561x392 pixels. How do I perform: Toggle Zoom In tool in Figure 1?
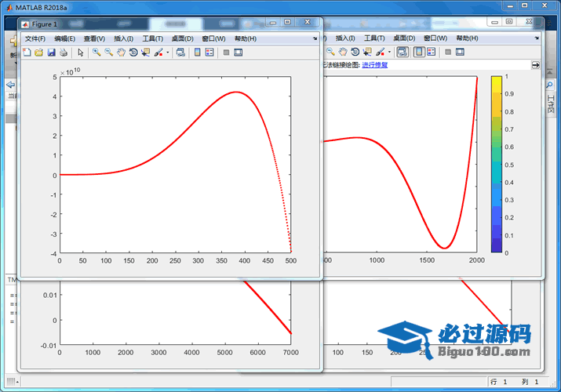[x=97, y=53]
